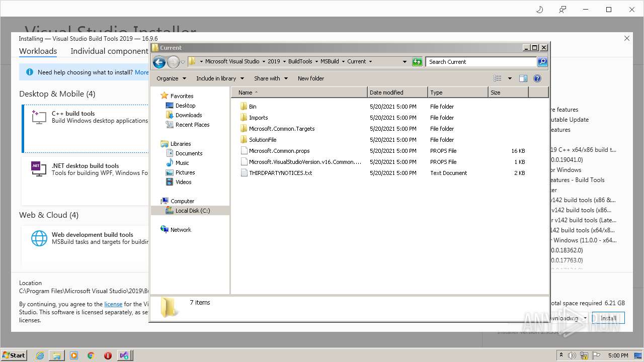Open the address bar history dropdown
This screenshot has width=644, height=362.
[405, 62]
